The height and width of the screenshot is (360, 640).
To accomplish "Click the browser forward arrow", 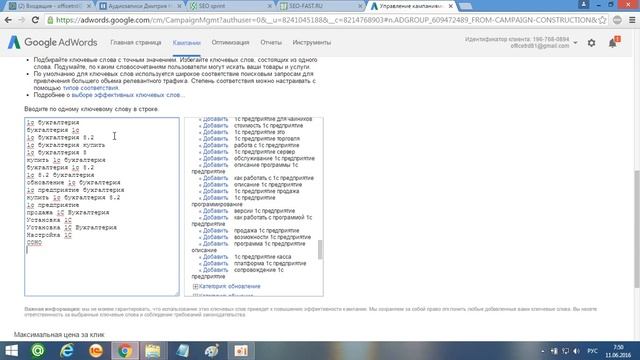I will click(21, 20).
